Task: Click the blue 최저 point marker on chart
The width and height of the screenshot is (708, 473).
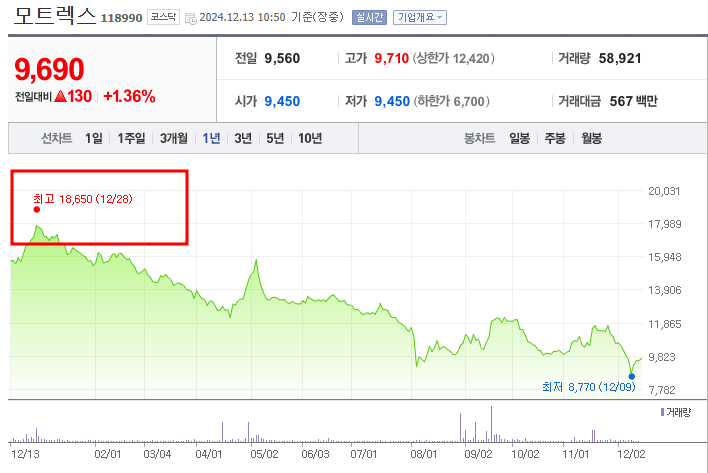Action: 632,376
